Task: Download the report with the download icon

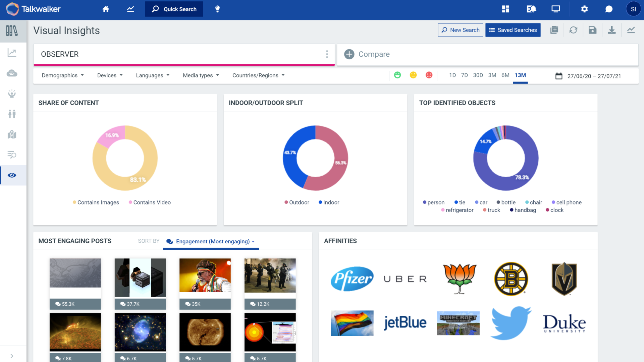Action: 611,30
